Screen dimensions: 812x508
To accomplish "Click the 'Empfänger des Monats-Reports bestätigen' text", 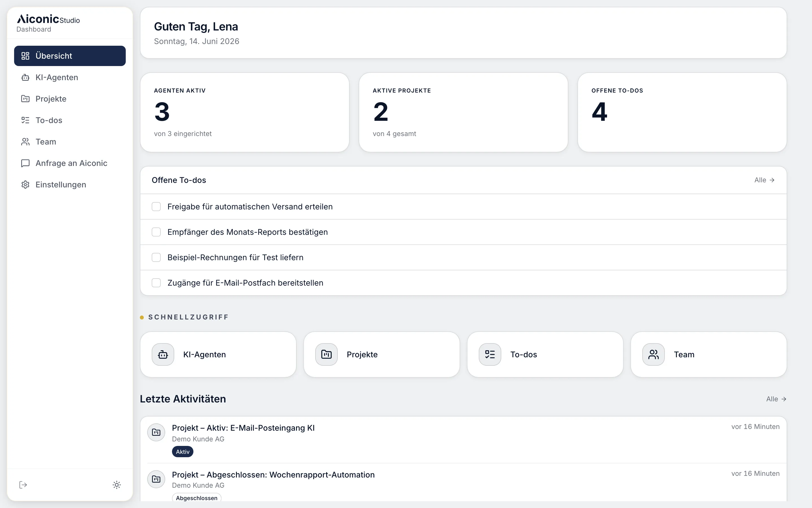I will click(248, 232).
